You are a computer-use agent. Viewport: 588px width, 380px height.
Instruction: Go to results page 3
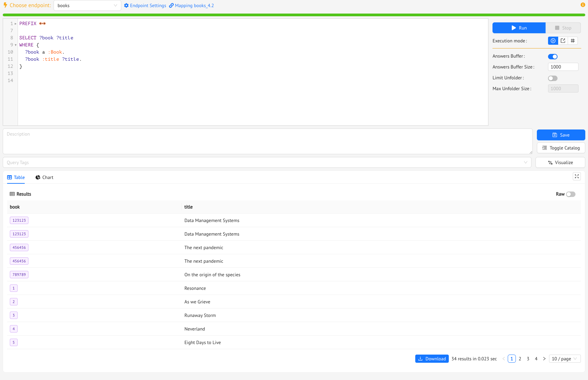click(528, 358)
